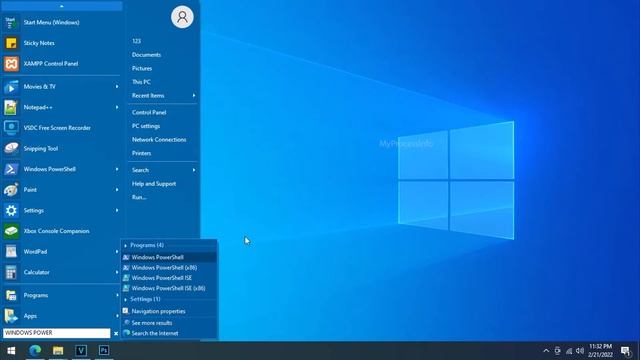Click the network tray icon
The width and height of the screenshot is (640, 360).
[569, 351]
